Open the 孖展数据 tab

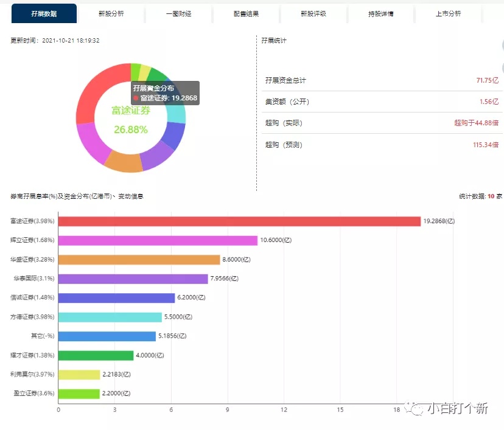(44, 13)
